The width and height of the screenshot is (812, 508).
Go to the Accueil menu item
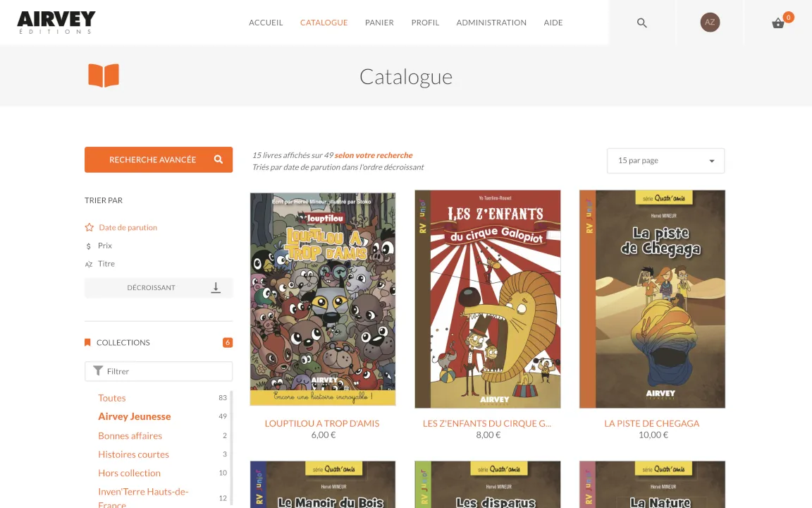click(266, 23)
